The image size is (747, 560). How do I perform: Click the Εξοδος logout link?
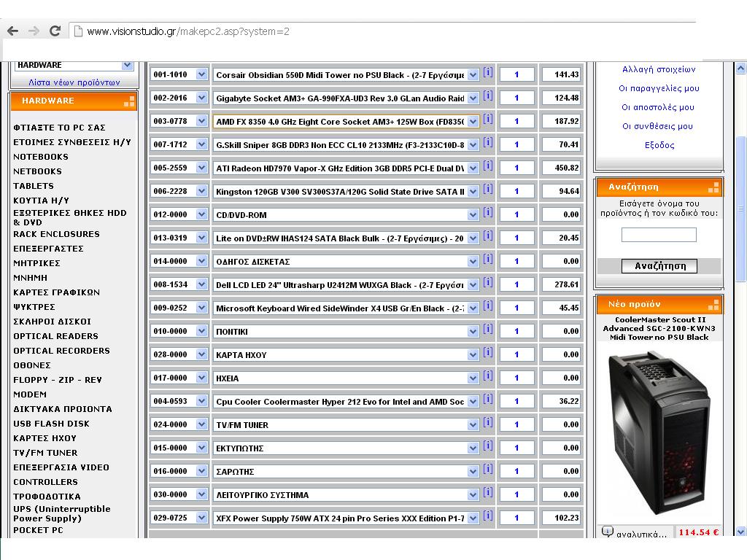[659, 145]
